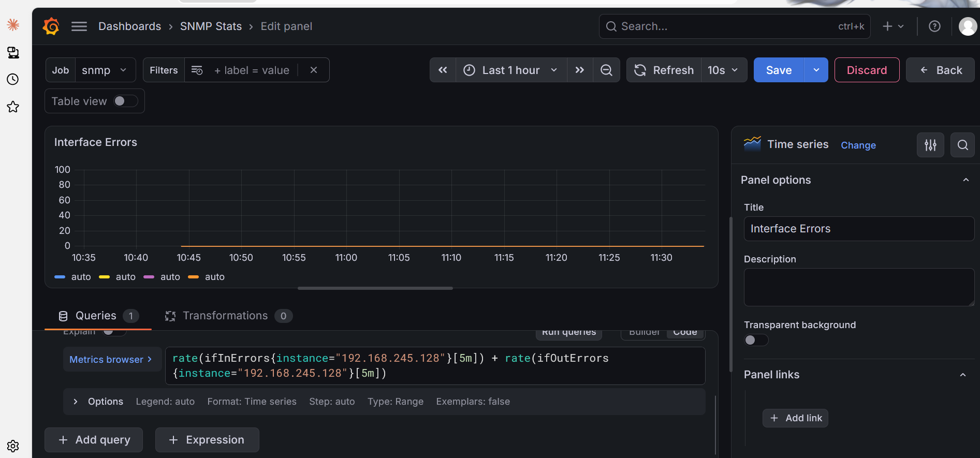Focus the Search field in the header
The height and width of the screenshot is (458, 980).
click(735, 26)
